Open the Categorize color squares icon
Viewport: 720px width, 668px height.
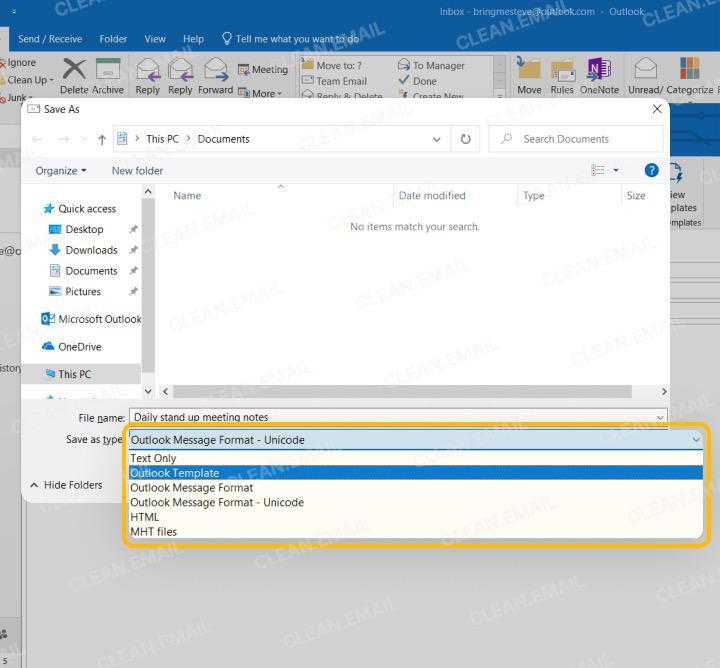pyautogui.click(x=689, y=69)
